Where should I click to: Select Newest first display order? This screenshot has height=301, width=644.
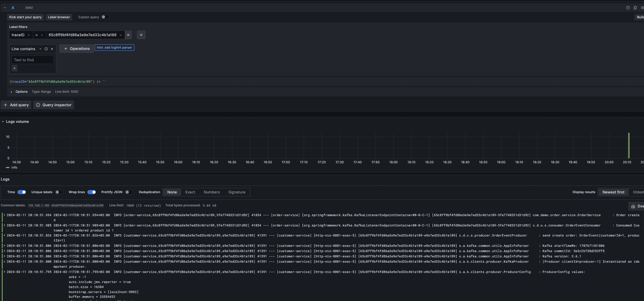[x=613, y=192]
